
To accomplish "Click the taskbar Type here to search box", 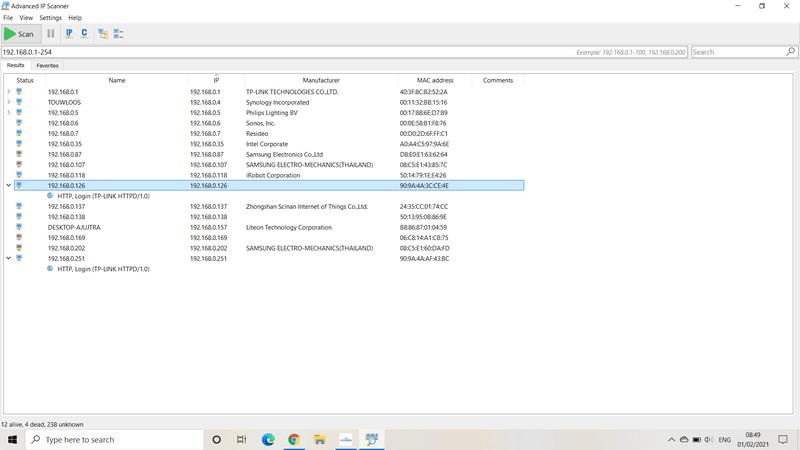I will [114, 439].
